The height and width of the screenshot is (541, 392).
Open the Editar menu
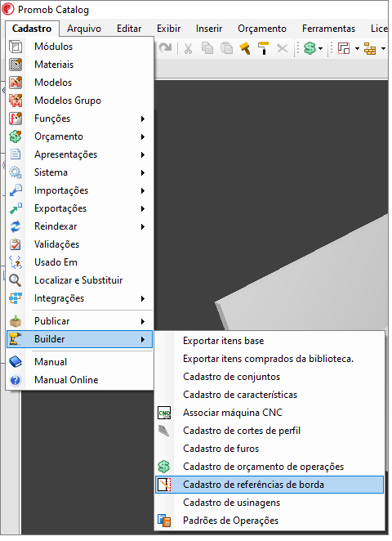coord(129,29)
